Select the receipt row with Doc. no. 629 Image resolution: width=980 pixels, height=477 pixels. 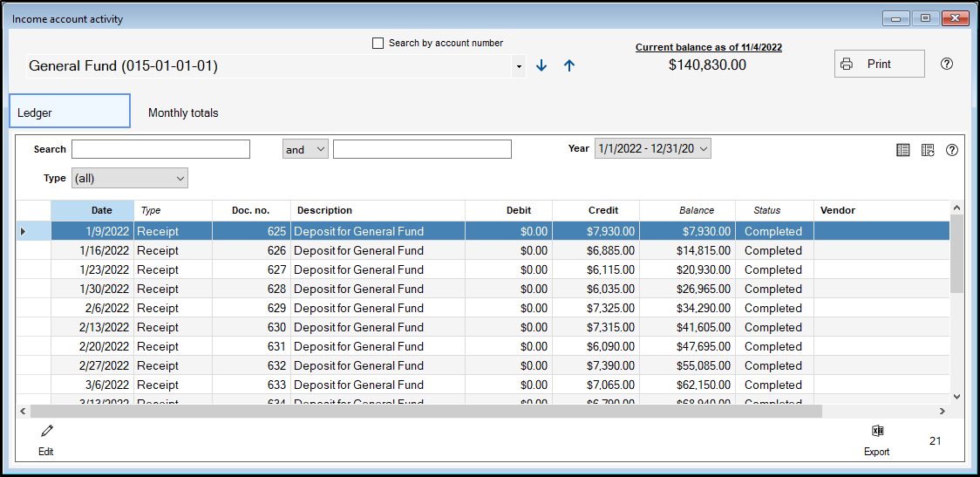point(357,308)
